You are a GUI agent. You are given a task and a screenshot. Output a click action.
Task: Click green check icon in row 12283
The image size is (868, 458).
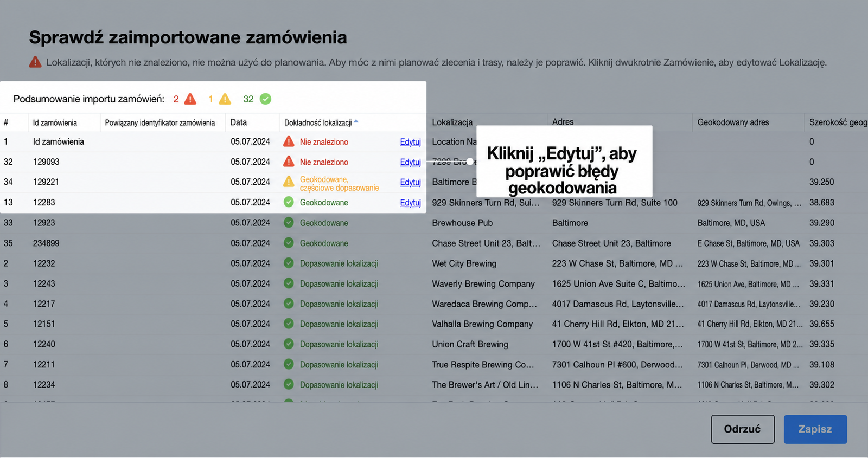pyautogui.click(x=289, y=202)
